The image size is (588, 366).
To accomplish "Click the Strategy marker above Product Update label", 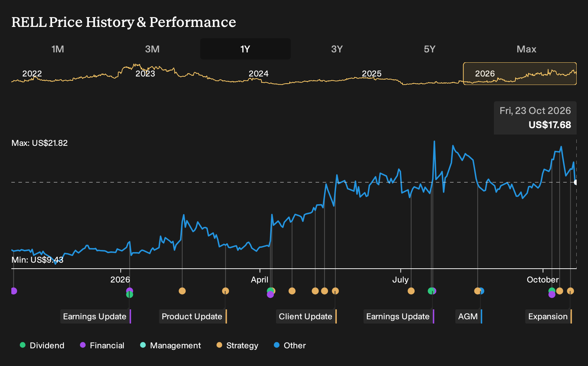I will [x=225, y=291].
